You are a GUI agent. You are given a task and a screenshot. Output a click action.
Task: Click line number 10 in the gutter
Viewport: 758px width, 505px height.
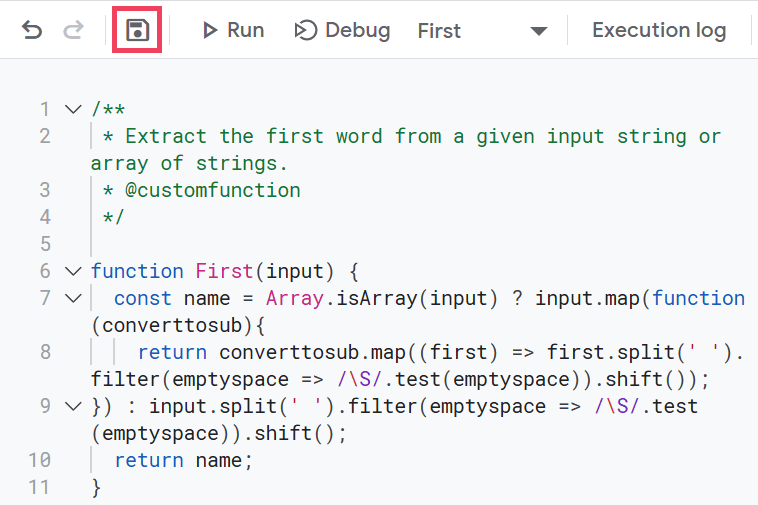click(39, 460)
